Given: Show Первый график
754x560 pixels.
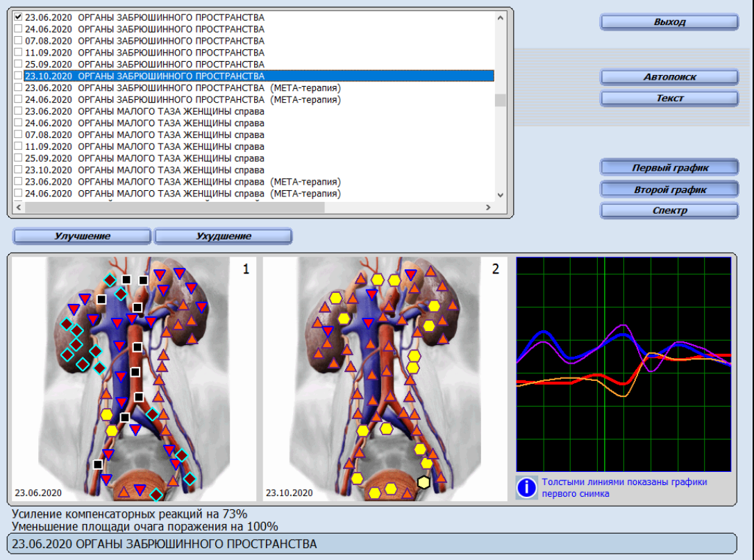Looking at the screenshot, I should (669, 168).
